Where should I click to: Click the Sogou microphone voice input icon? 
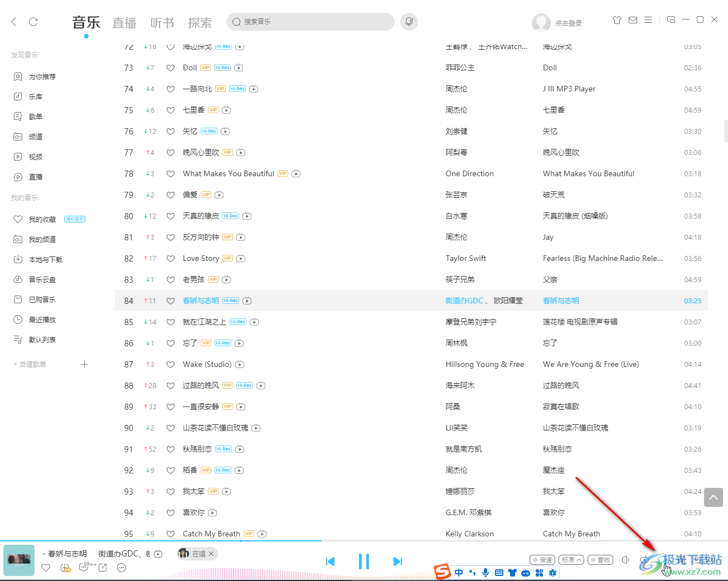486,573
